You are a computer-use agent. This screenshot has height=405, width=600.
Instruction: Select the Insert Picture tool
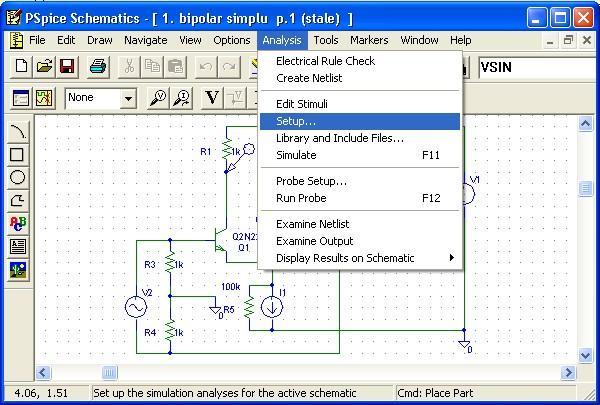coord(18,270)
